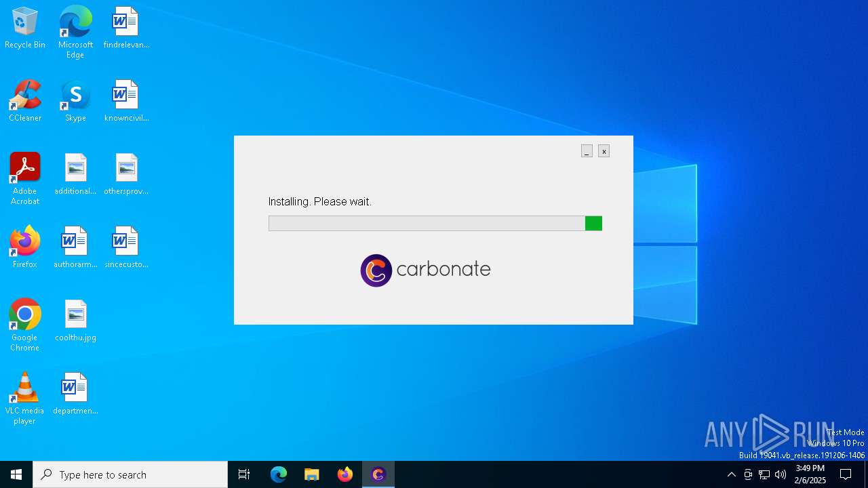
Task: Focus the taskbar search box
Action: pos(130,474)
